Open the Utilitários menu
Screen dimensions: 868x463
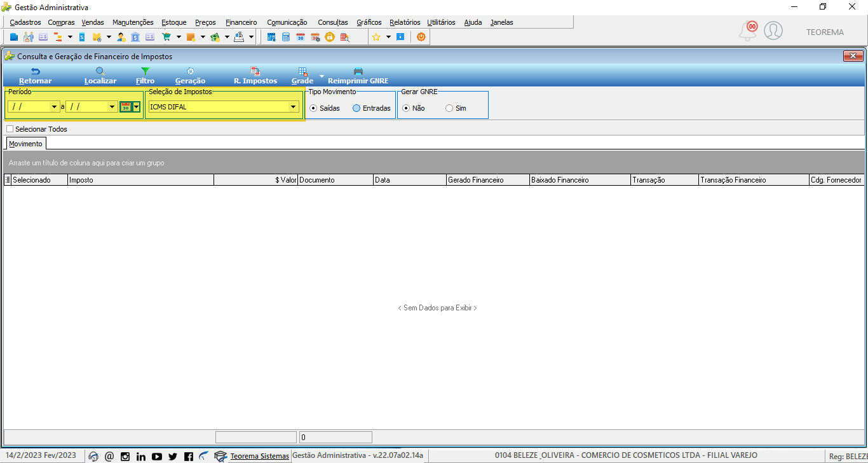(441, 22)
